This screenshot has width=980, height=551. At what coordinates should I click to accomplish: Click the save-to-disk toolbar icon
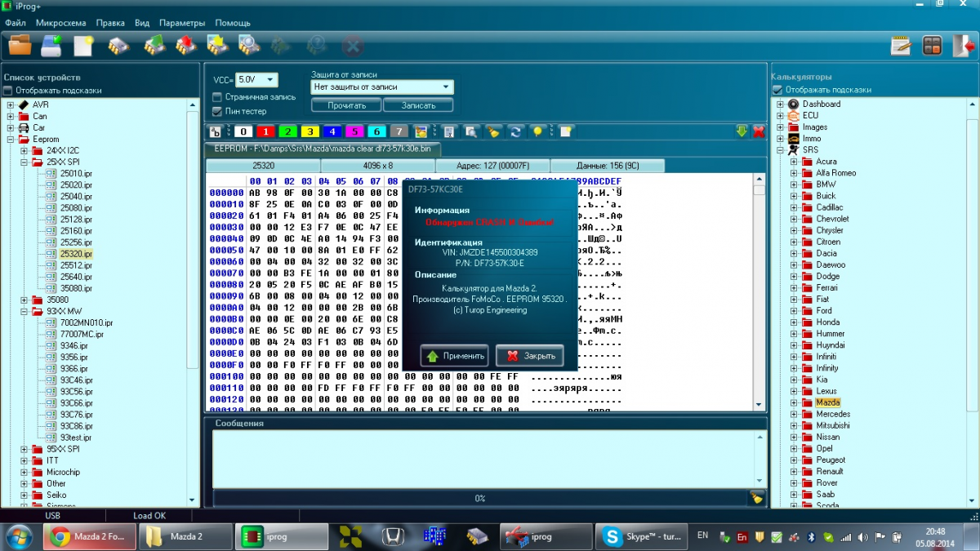[51, 44]
